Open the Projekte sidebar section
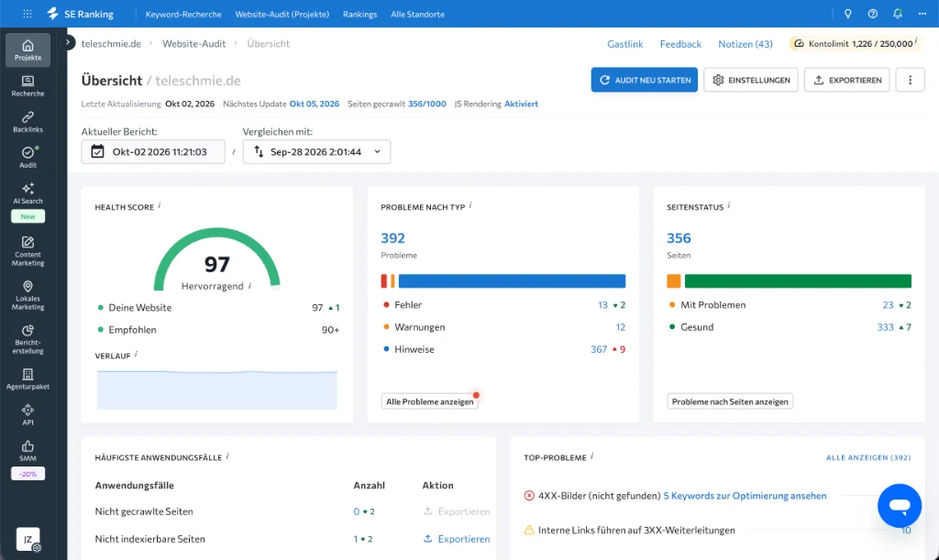The width and height of the screenshot is (939, 560). [28, 50]
